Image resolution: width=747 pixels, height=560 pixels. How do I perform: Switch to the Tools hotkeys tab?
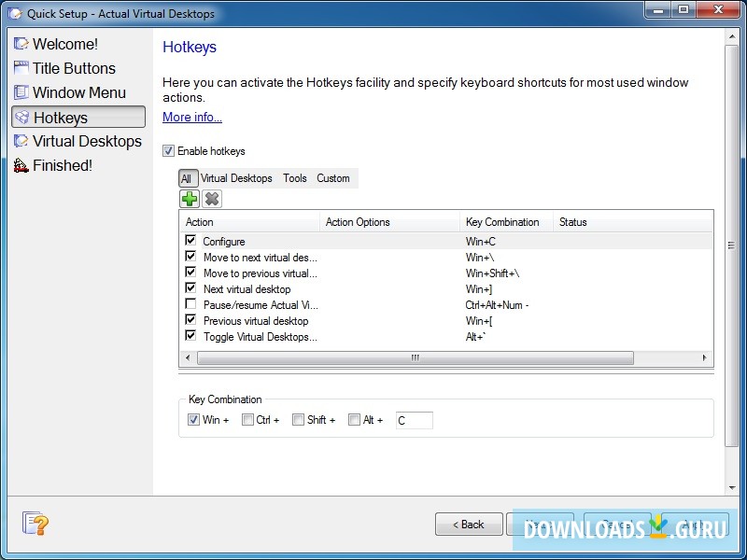[294, 178]
